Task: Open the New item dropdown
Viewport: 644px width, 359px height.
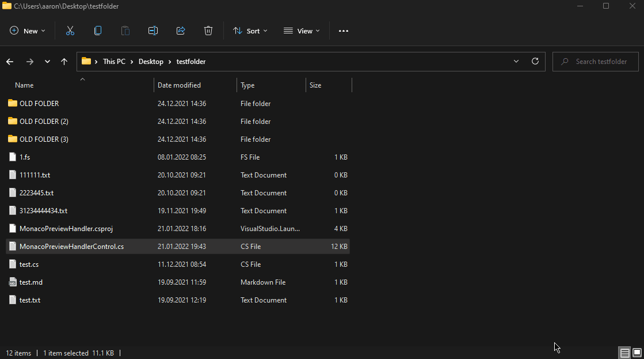Action: (27, 31)
